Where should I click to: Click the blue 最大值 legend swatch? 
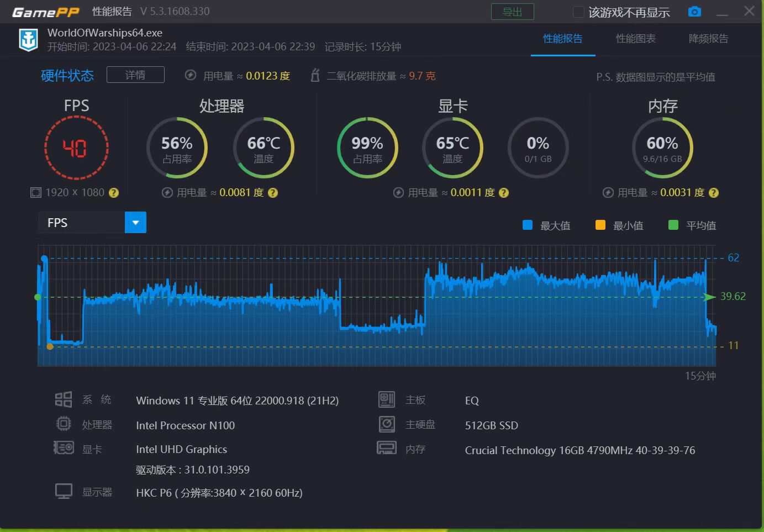[x=528, y=225]
